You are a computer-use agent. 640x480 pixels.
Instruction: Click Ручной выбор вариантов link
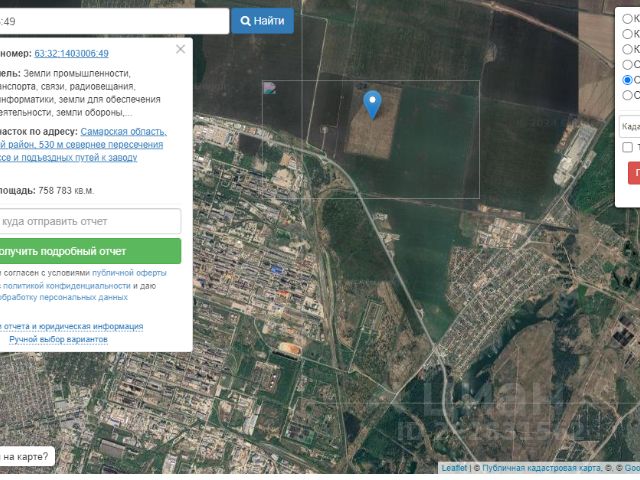pyautogui.click(x=58, y=339)
